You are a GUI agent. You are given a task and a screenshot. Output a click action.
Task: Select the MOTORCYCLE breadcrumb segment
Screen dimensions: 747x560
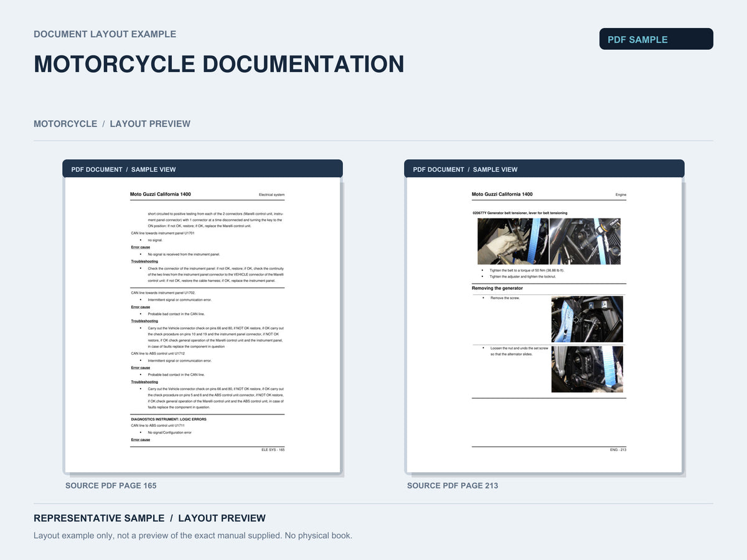[x=65, y=124]
